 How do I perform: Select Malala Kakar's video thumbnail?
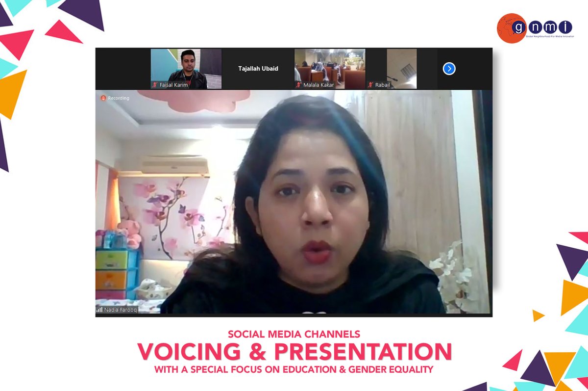pyautogui.click(x=330, y=69)
